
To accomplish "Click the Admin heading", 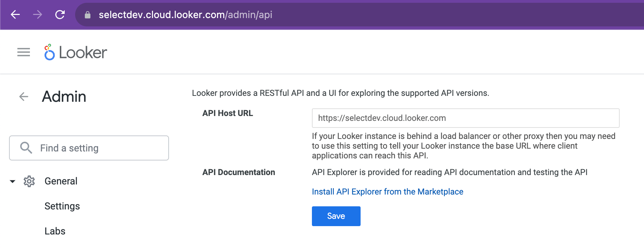I will pos(64,97).
